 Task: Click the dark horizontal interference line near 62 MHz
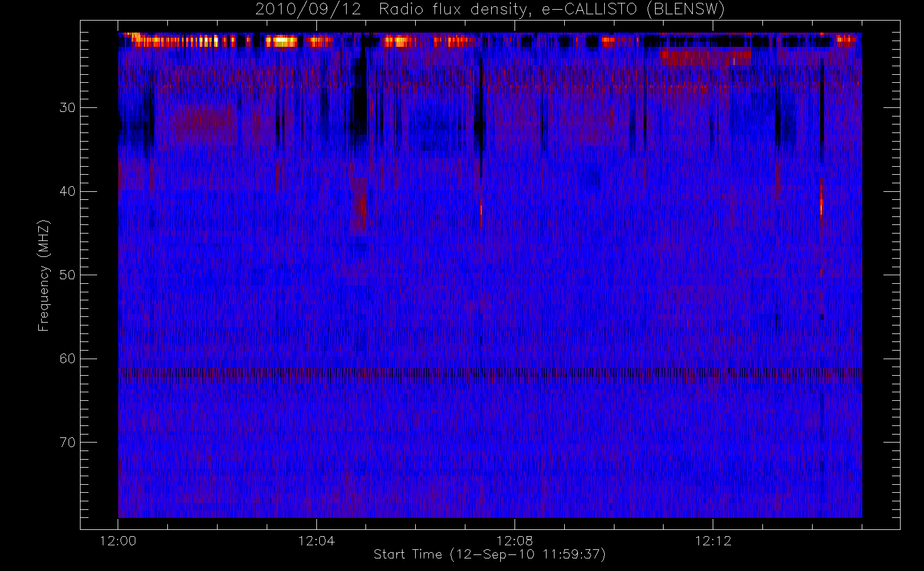[490, 372]
